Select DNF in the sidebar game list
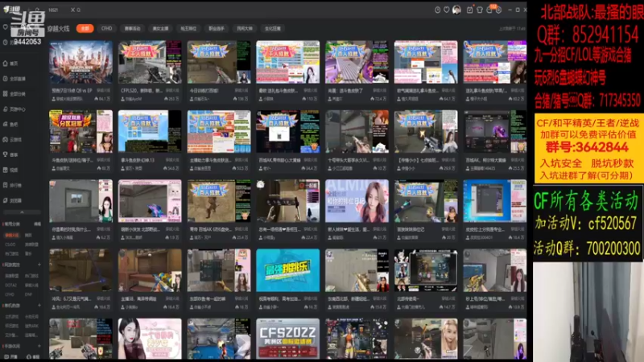Viewport: 644px width, 362px height. coord(28,294)
